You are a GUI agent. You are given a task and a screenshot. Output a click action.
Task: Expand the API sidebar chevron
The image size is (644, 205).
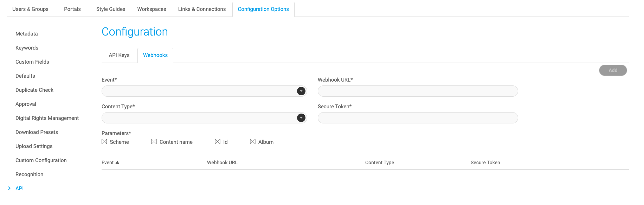(9, 188)
